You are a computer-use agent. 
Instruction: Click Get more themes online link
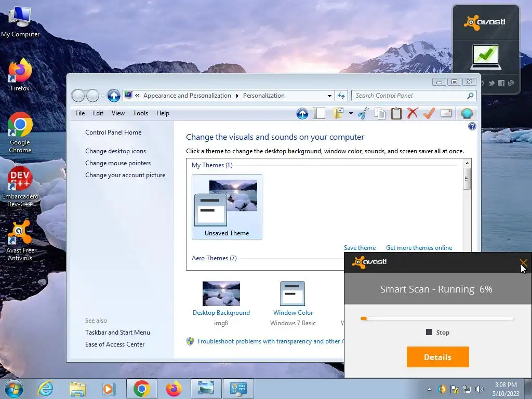point(419,248)
